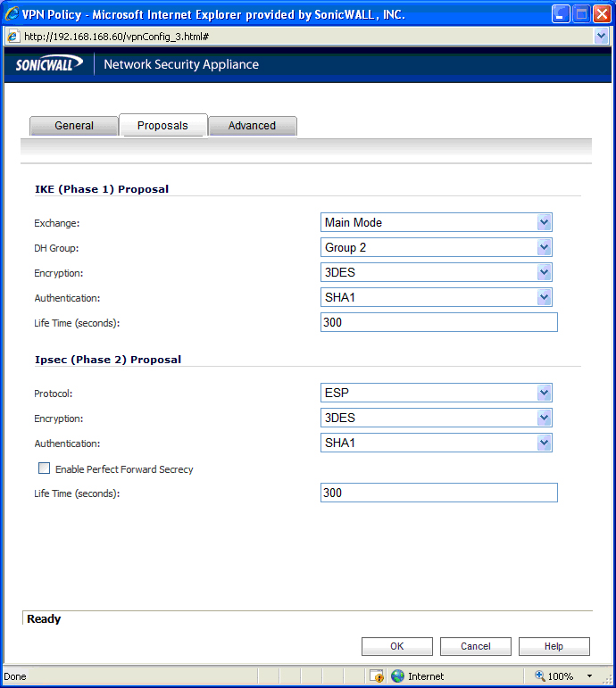Viewport: 616px width, 688px height.
Task: Enable Perfect Forward Secrecy checkbox
Action: coord(45,468)
